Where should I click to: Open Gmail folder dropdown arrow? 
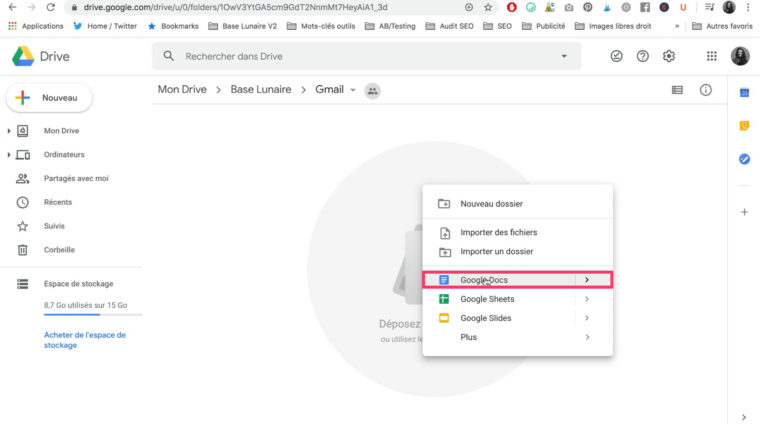pyautogui.click(x=353, y=90)
